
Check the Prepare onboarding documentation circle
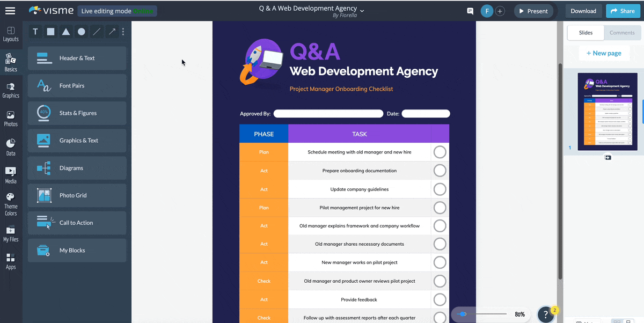[440, 171]
